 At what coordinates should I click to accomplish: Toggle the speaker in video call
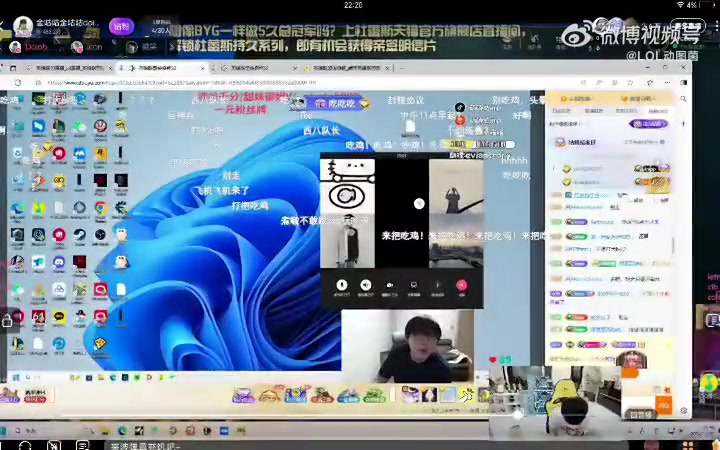point(365,284)
